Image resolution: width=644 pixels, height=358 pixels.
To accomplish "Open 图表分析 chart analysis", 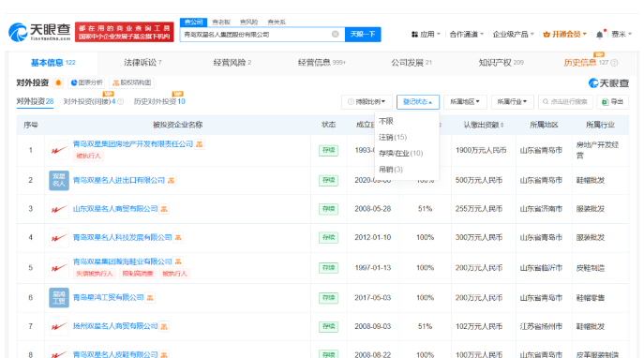I will coord(86,82).
